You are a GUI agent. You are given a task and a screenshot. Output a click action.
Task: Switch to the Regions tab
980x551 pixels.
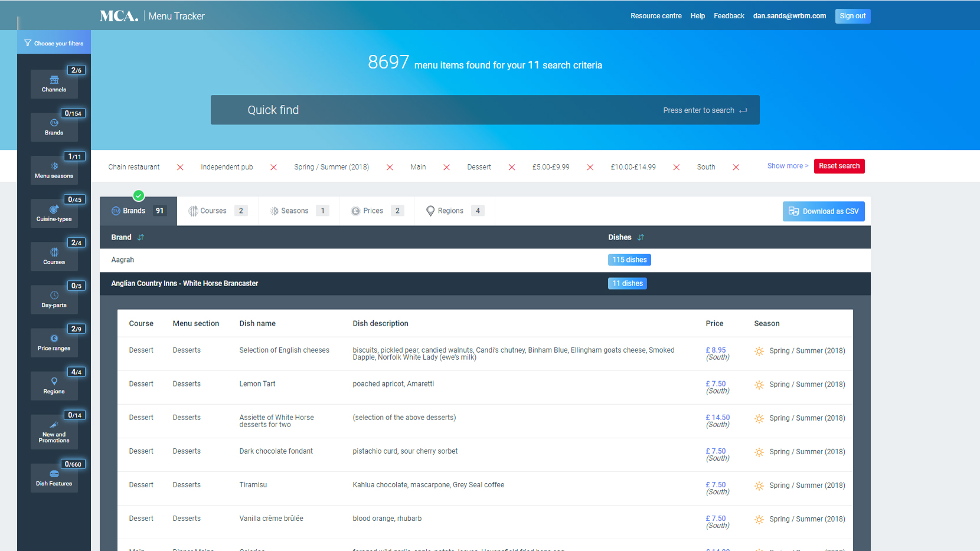click(455, 211)
